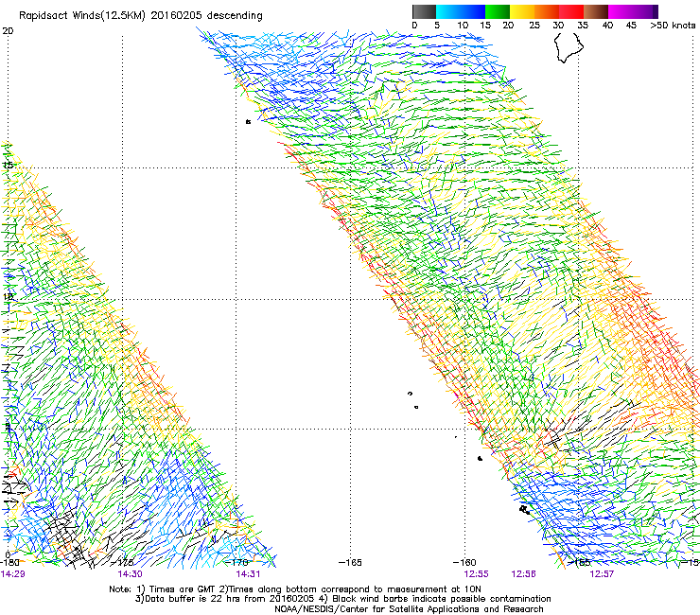
Task: Click longitude label -165
Action: point(350,562)
